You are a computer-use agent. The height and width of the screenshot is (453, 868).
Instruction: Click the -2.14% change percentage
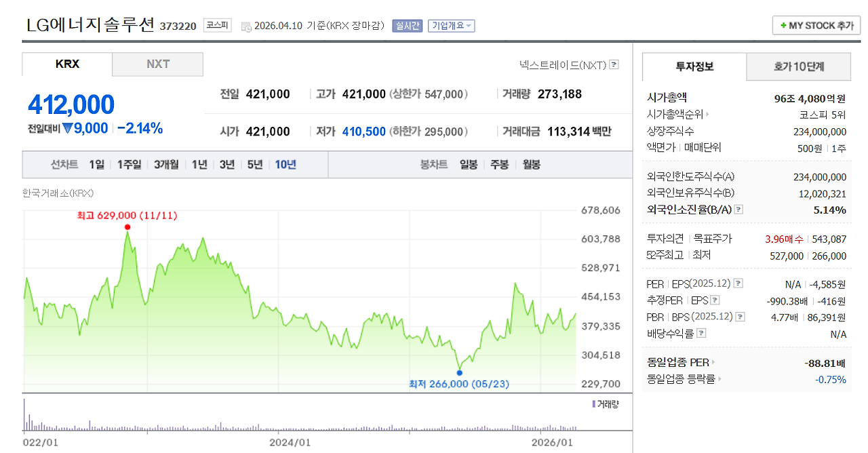[x=140, y=128]
